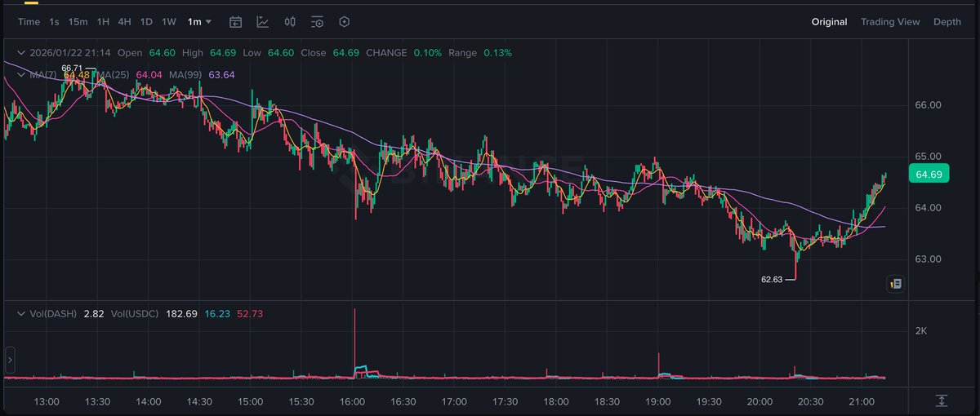Click the 13:00 time axis label
This screenshot has height=416, width=980.
(46, 402)
